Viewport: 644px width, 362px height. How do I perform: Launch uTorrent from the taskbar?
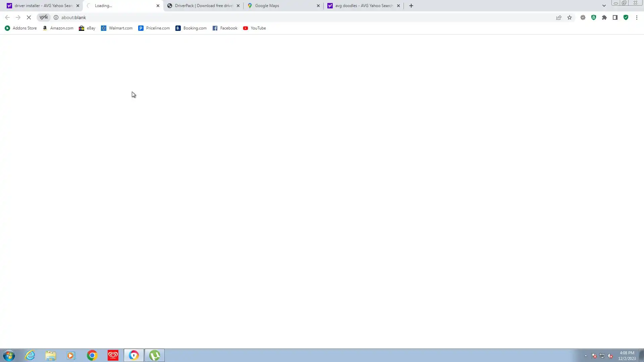tap(155, 355)
